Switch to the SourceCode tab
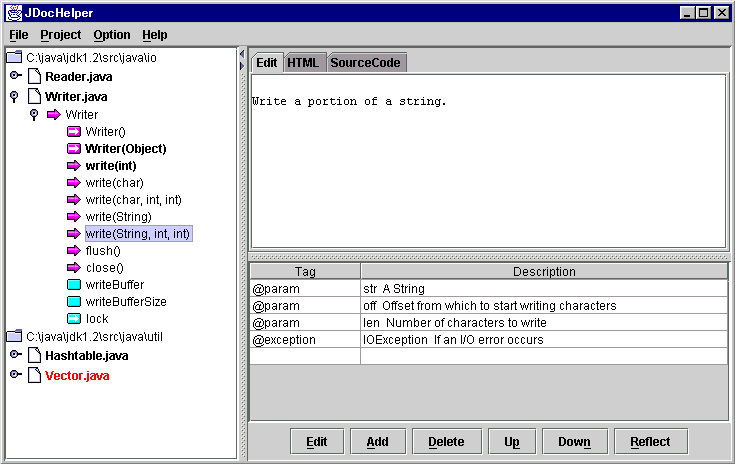 coord(365,63)
